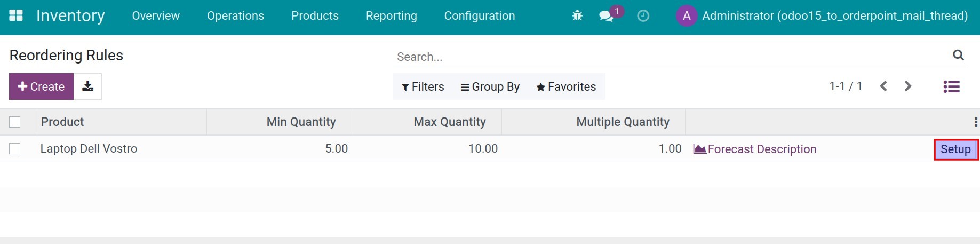Click the download export icon button

point(87,86)
